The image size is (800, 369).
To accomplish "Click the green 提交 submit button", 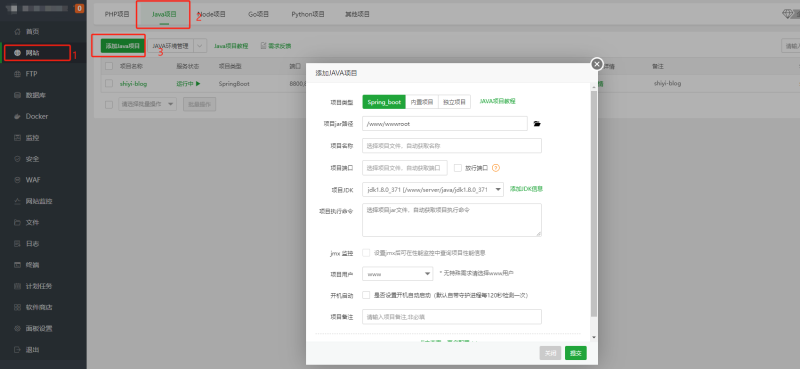I will (576, 353).
